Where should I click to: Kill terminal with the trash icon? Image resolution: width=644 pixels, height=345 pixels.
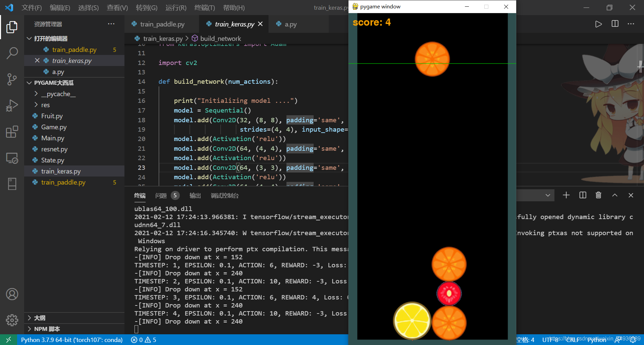[598, 195]
